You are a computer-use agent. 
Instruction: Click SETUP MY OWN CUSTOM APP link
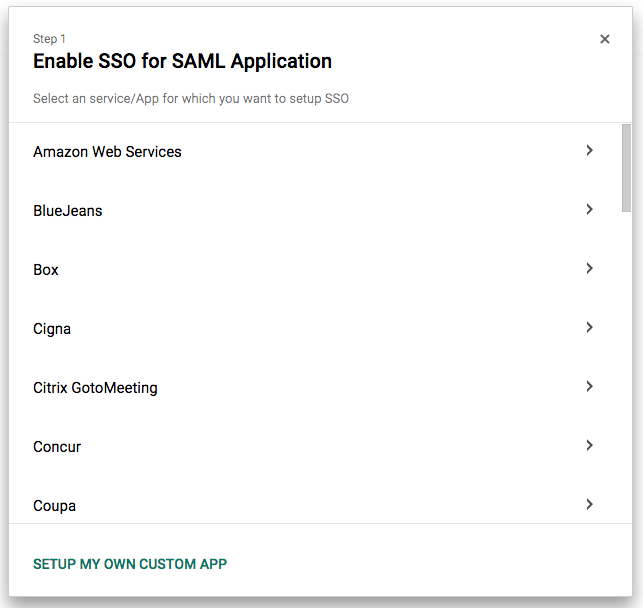tap(130, 564)
